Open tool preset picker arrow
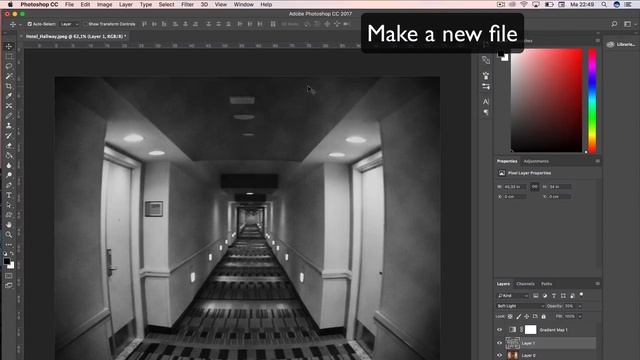Screen dimensions: 640x360 [20, 24]
